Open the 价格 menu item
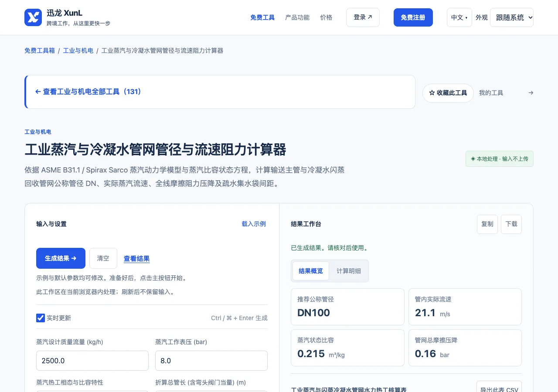Image resolution: width=558 pixels, height=392 pixels. click(x=326, y=17)
